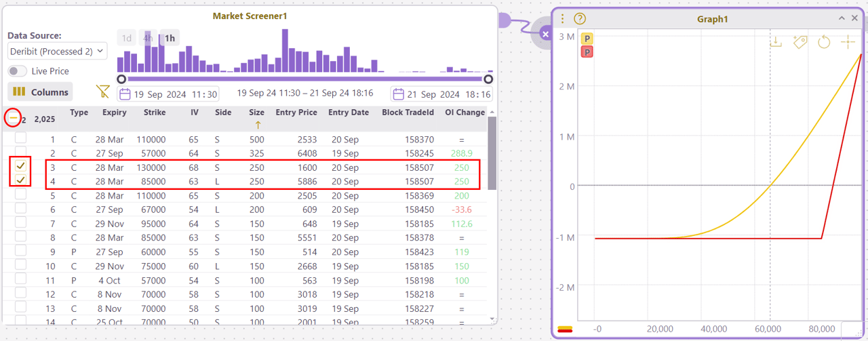Image resolution: width=868 pixels, height=341 pixels.
Task: Edit the start date 19 Sep 2024 field
Action: 168,94
